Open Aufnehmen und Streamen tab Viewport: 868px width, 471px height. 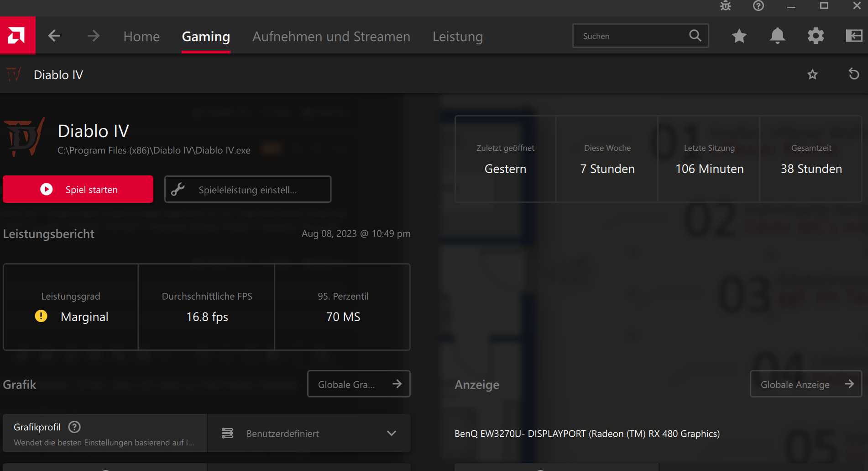331,37
